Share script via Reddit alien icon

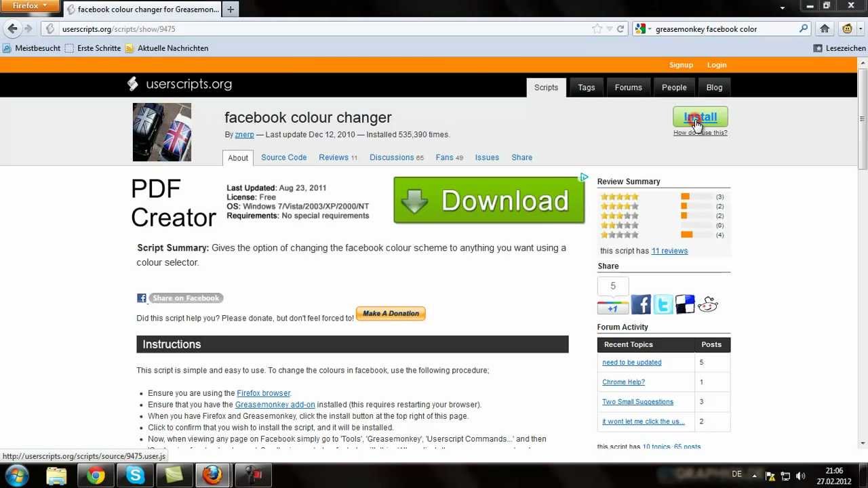pyautogui.click(x=707, y=304)
